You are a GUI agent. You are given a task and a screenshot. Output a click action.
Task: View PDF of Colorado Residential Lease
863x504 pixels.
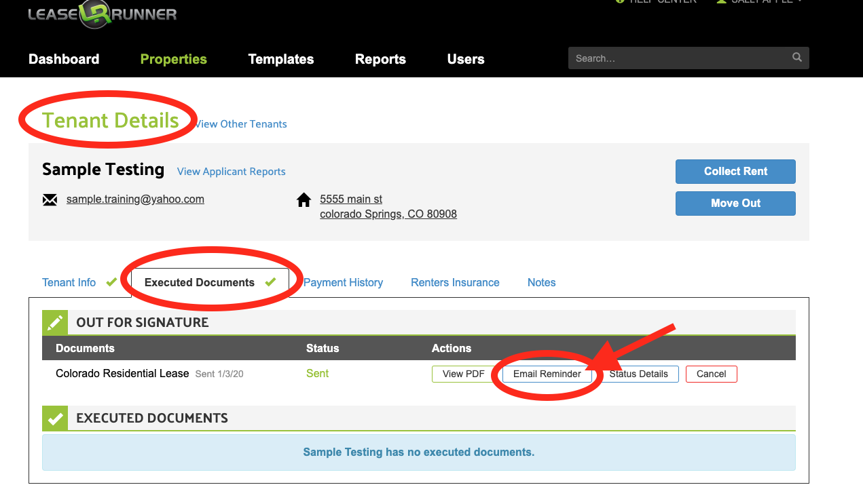463,374
